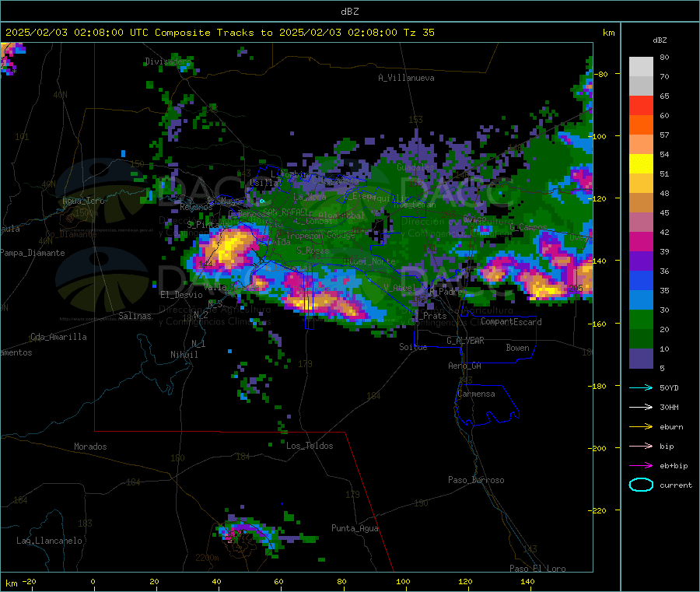Click the CompantEscard map label
Screen dimensions: 700x592
(511, 321)
